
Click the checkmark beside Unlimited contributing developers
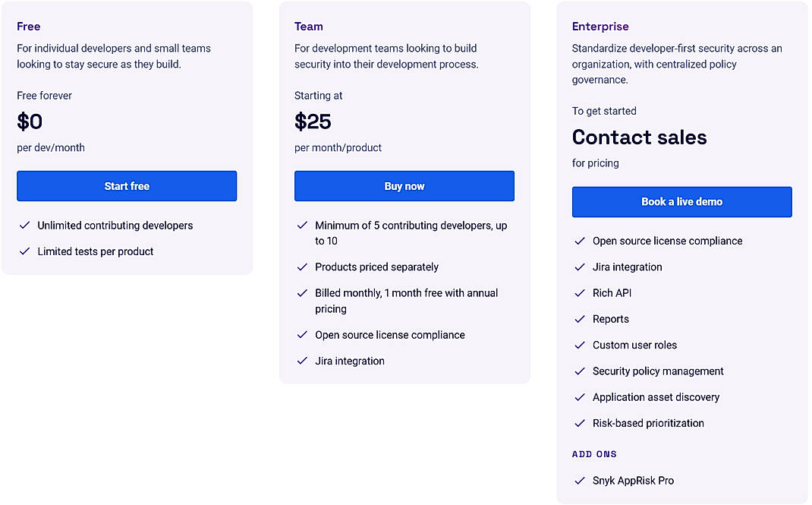tap(24, 226)
